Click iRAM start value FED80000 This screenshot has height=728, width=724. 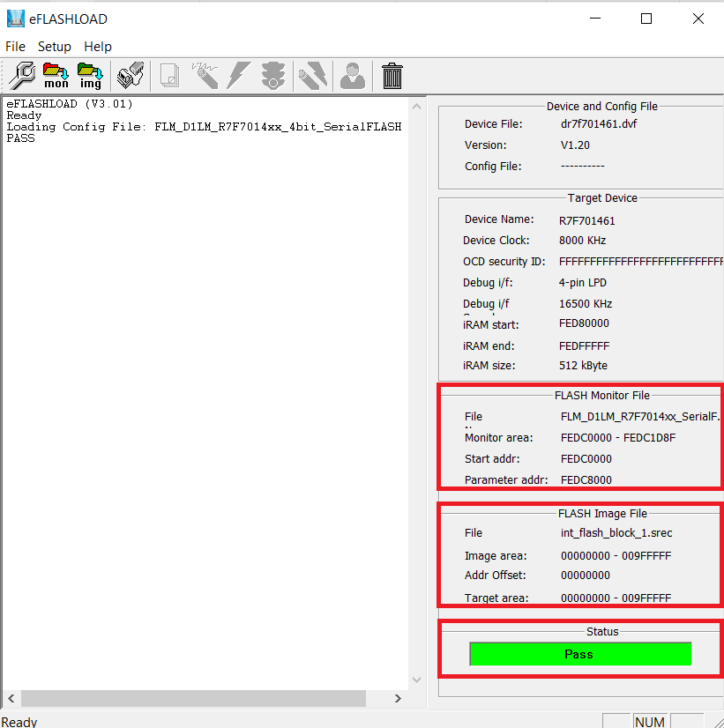pos(584,323)
